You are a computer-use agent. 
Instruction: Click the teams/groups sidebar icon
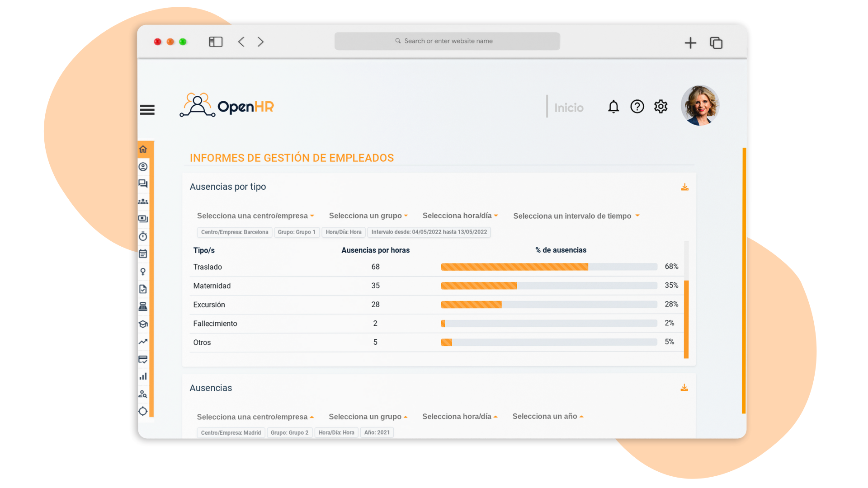coord(143,201)
